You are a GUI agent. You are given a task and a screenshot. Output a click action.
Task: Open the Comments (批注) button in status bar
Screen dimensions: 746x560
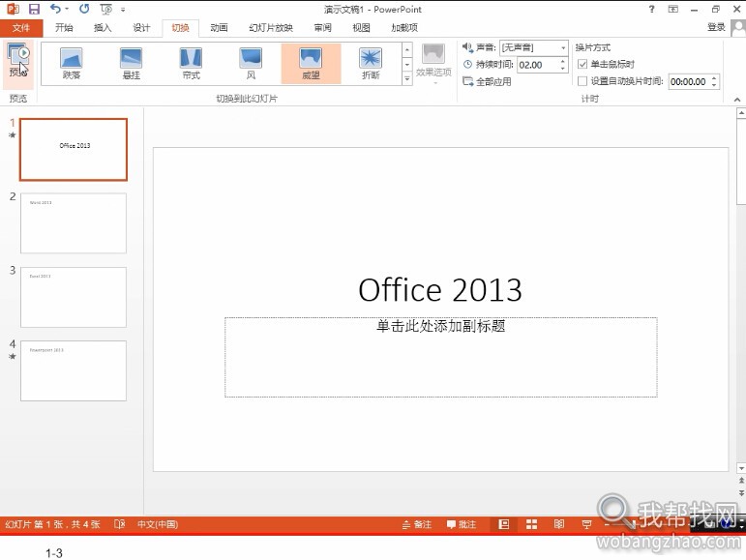point(462,524)
